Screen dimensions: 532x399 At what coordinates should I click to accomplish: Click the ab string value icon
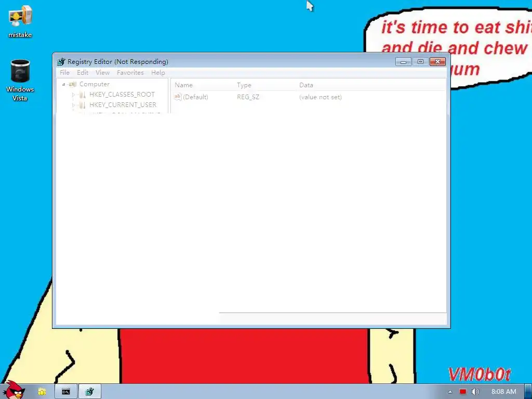[x=178, y=97]
